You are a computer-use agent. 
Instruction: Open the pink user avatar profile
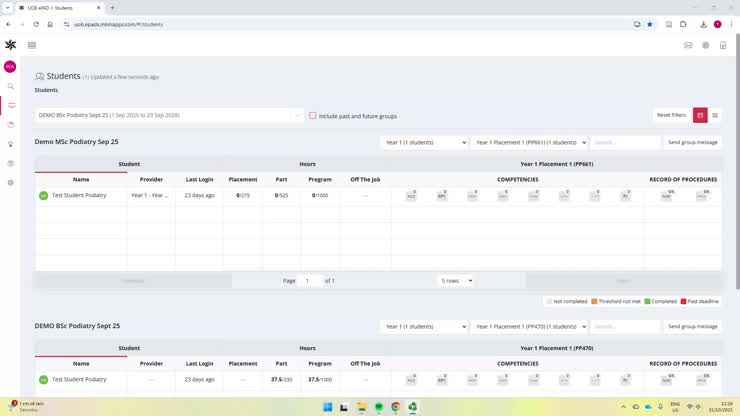pos(10,67)
